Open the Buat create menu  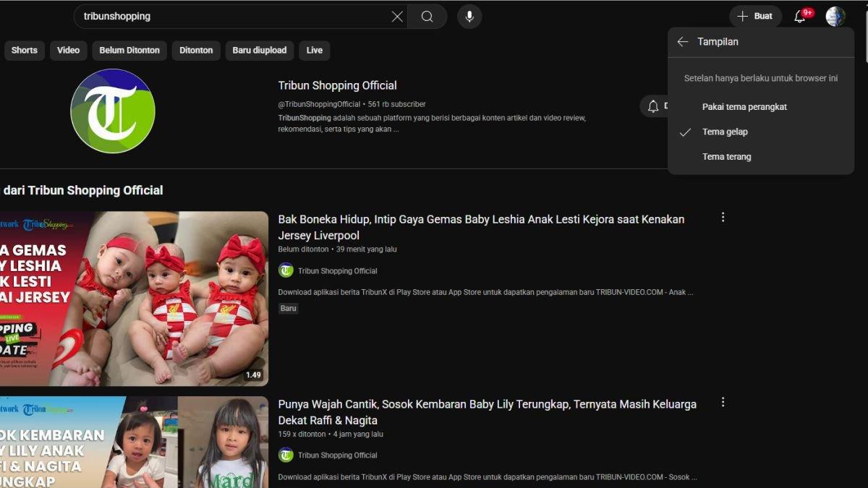(755, 17)
